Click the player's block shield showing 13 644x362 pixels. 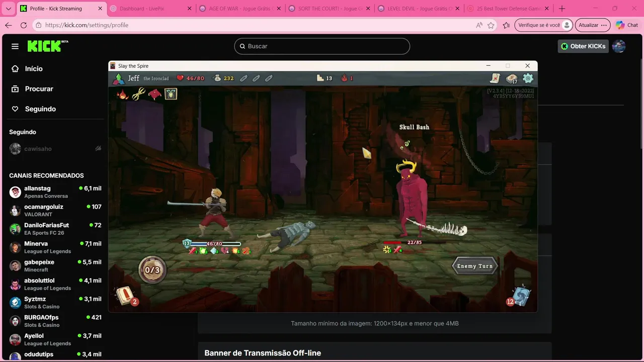click(x=187, y=244)
